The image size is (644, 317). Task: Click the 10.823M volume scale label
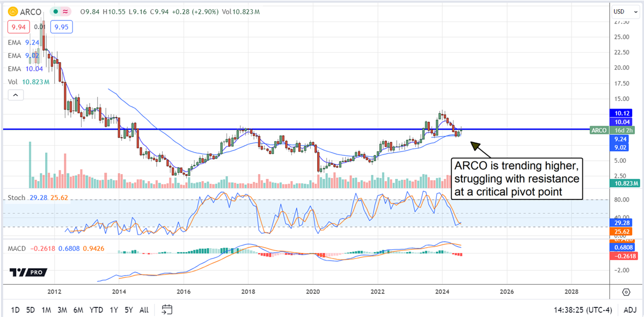pyautogui.click(x=625, y=184)
